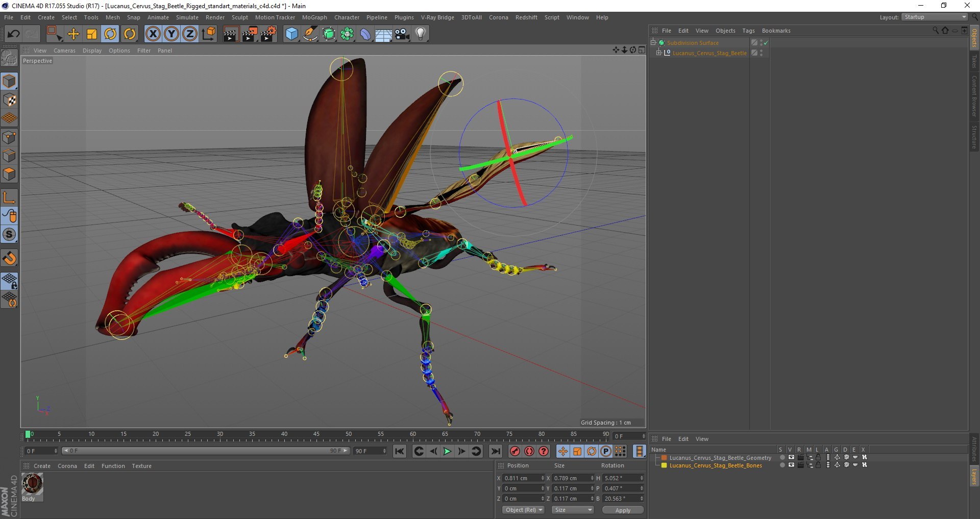
Task: Add a Camera object
Action: point(402,34)
